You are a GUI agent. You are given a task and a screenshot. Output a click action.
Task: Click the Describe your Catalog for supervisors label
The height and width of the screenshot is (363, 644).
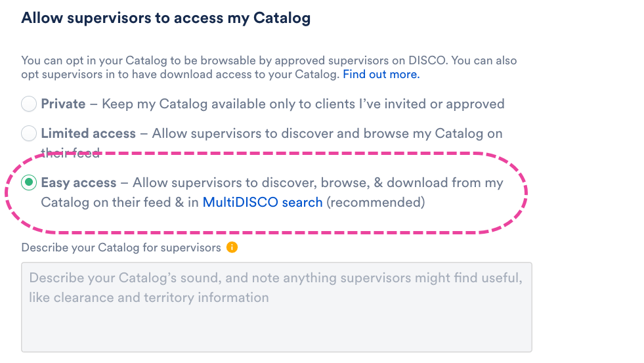tap(121, 247)
